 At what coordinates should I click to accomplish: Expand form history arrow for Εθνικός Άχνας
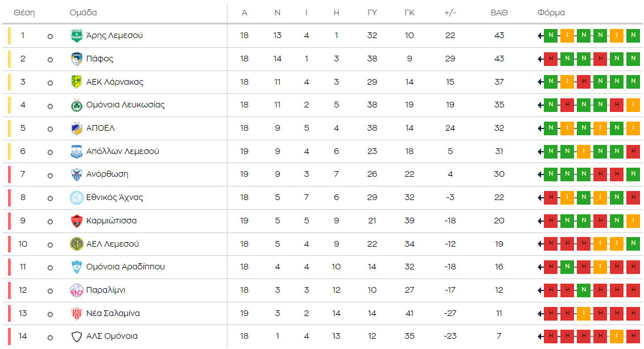[x=540, y=198]
